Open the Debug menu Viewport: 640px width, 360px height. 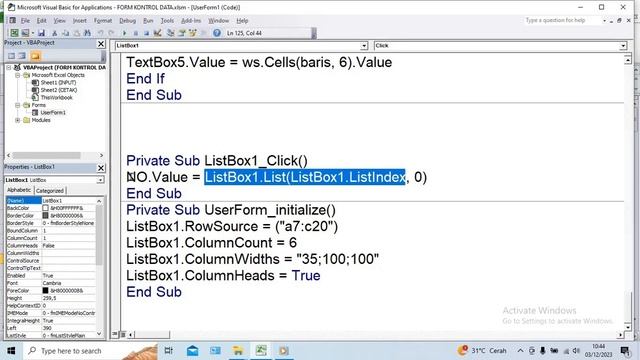point(127,20)
